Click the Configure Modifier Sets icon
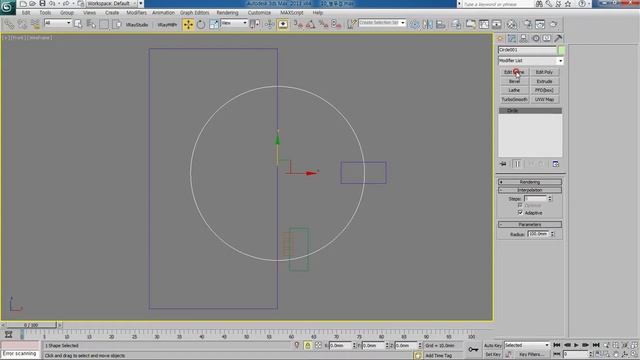Viewport: 640px width, 360px height. coord(556,164)
